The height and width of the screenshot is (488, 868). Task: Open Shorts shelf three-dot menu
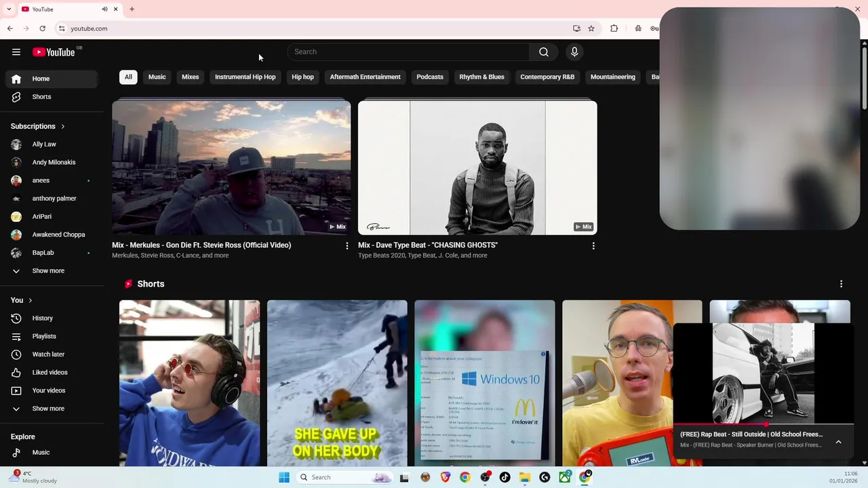pyautogui.click(x=841, y=284)
